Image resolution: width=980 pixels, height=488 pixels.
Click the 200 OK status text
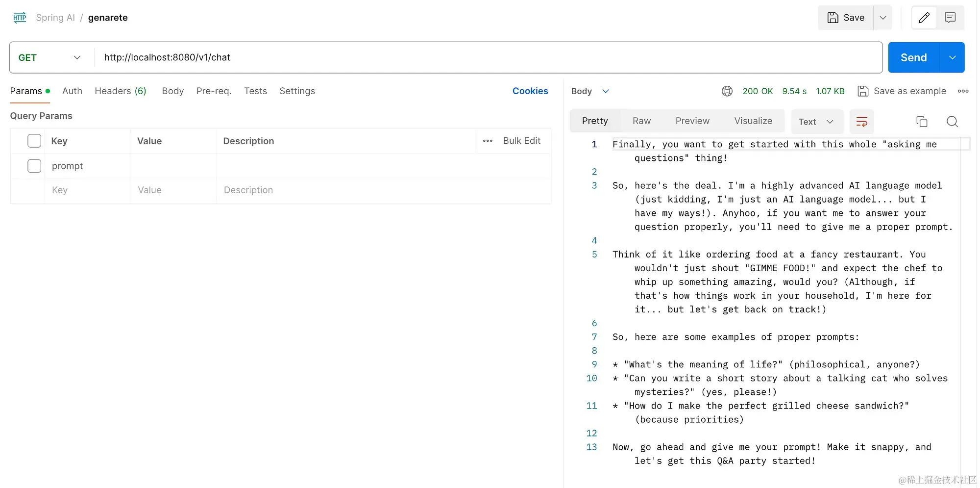758,91
